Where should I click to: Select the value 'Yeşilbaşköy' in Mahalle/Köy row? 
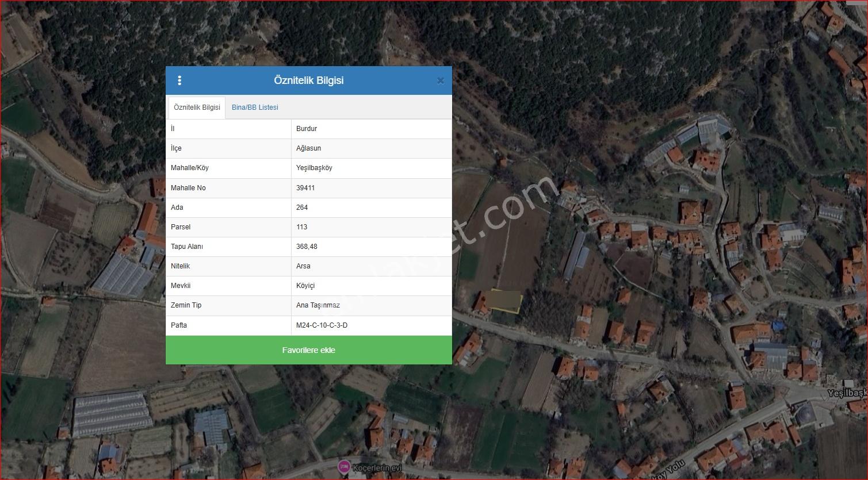point(314,168)
